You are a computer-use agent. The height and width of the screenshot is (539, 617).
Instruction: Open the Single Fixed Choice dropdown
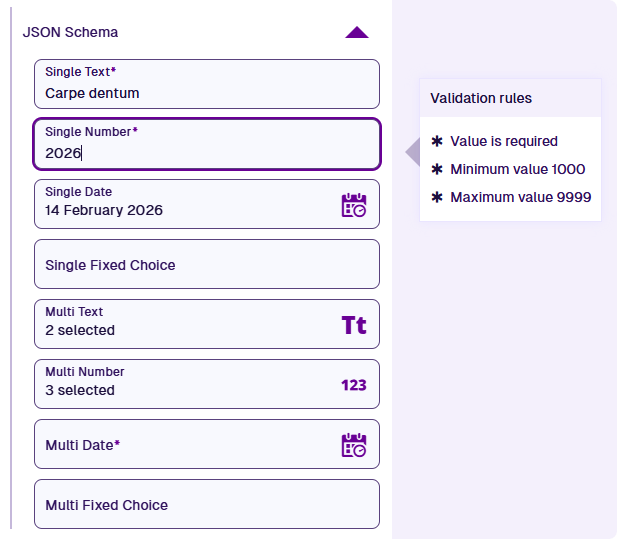point(207,265)
